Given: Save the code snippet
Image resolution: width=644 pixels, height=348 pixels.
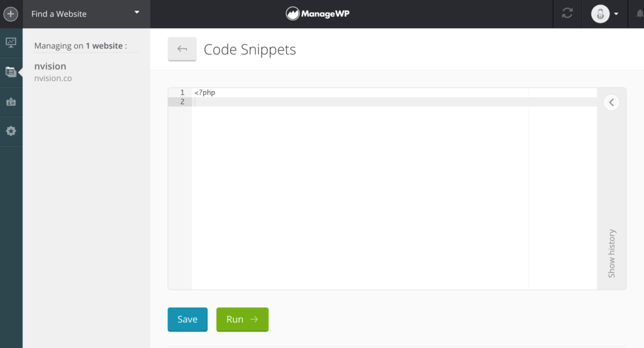Looking at the screenshot, I should [x=187, y=319].
